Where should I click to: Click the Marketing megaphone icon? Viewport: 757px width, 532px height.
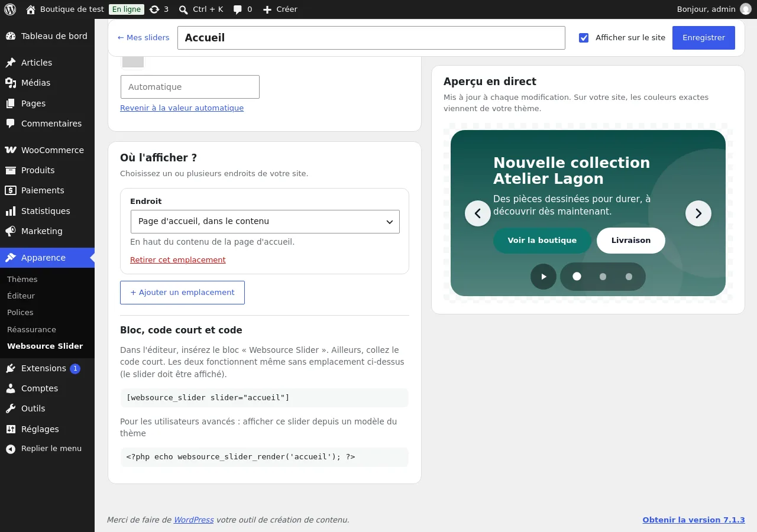coord(11,231)
